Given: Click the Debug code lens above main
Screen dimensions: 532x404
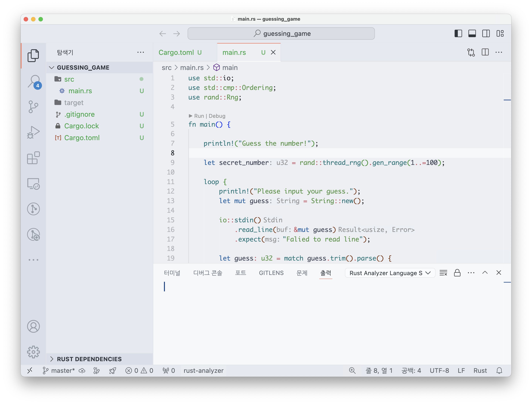Looking at the screenshot, I should pos(217,116).
